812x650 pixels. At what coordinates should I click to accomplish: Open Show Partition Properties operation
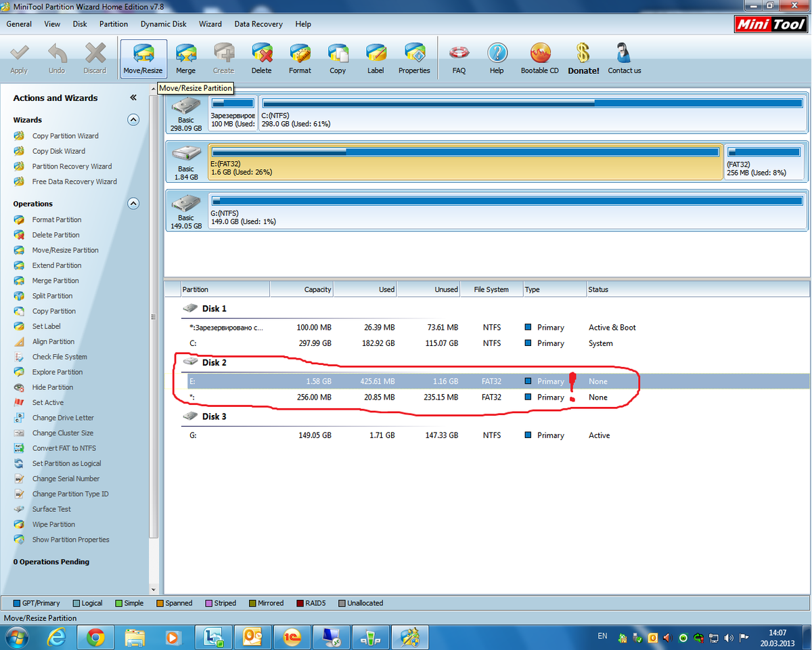pos(70,540)
